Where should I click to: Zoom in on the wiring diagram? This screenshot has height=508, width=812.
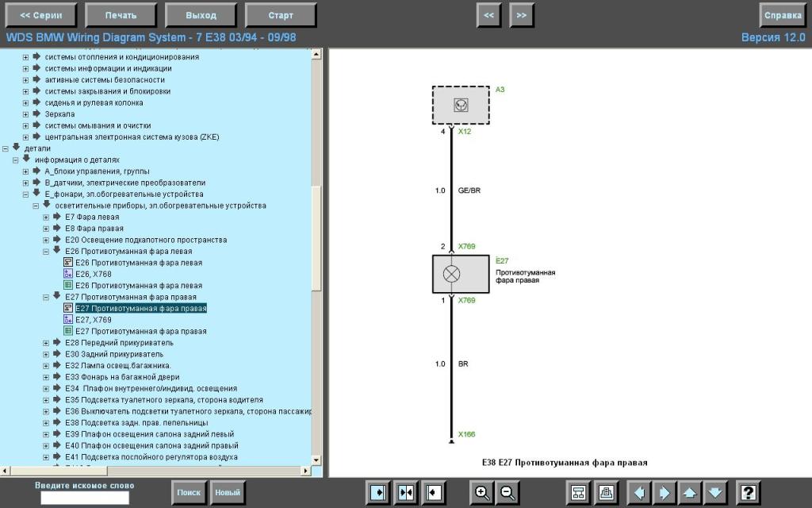[x=481, y=492]
